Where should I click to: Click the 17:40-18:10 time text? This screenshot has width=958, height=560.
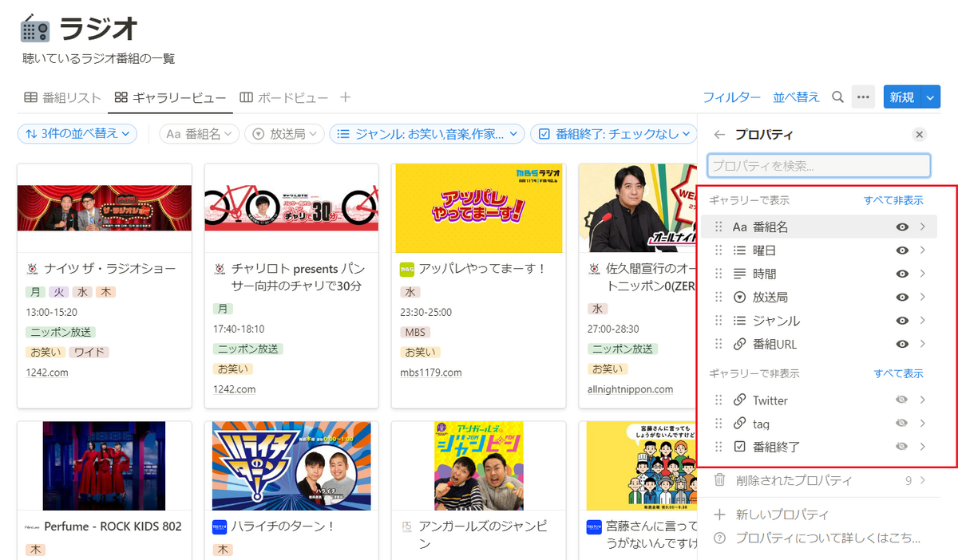(239, 329)
